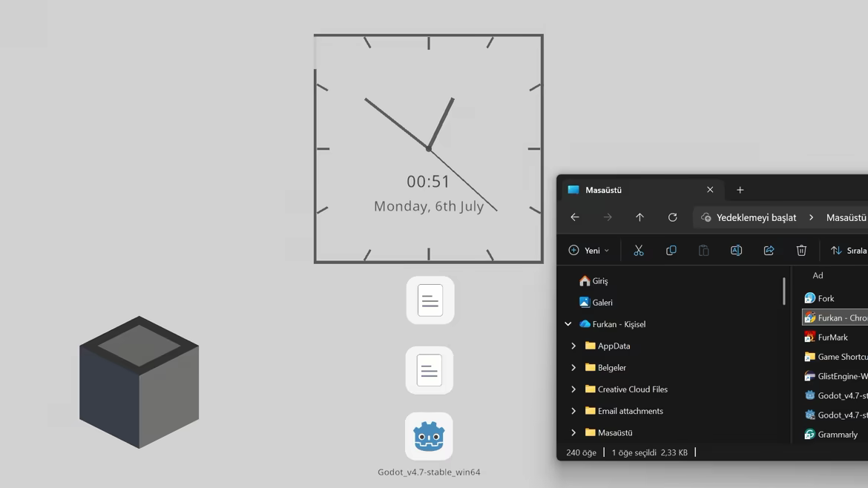Click the Share icon in Explorer toolbar

coord(769,251)
